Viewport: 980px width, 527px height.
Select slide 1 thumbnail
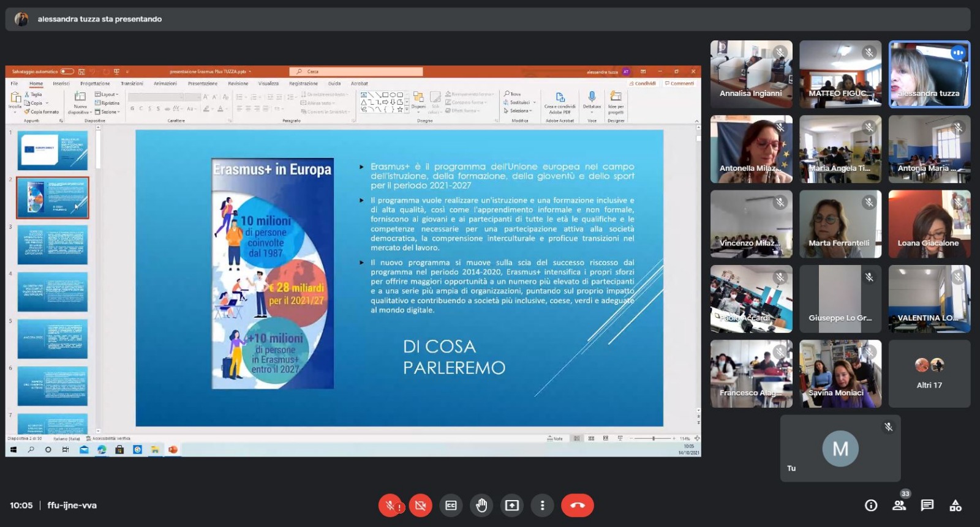tap(53, 151)
